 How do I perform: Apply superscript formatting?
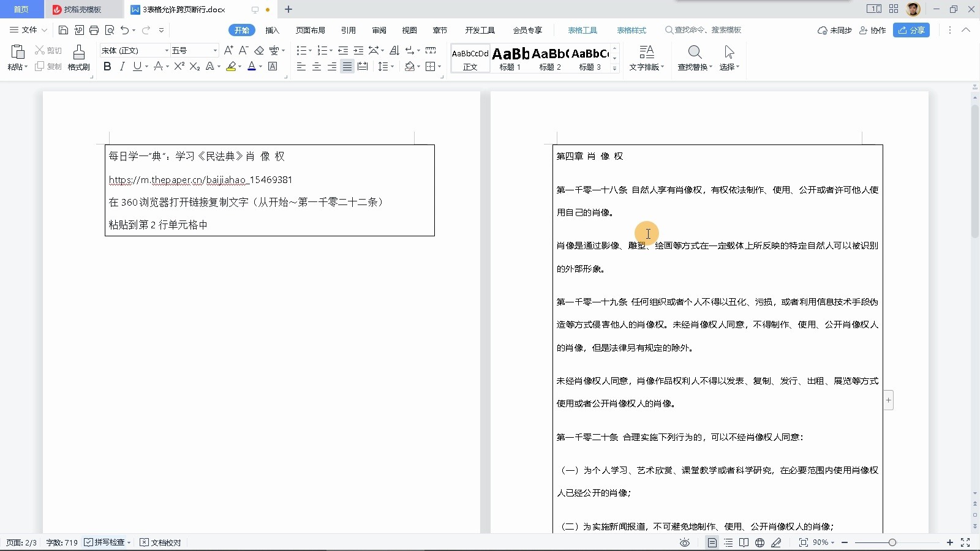(x=178, y=66)
